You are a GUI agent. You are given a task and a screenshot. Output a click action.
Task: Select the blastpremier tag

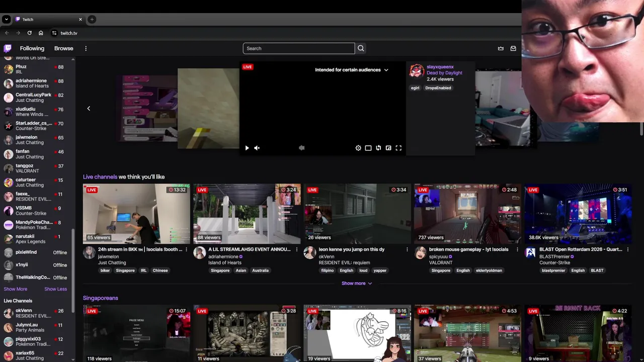[x=553, y=270]
